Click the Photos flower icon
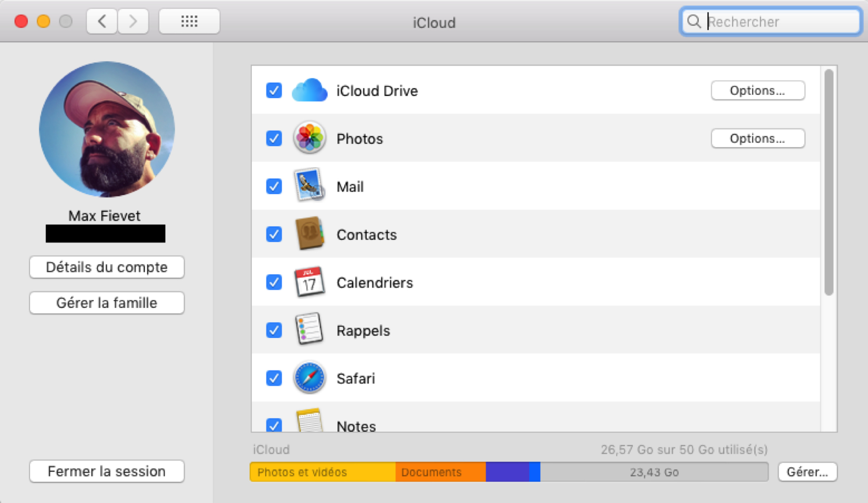This screenshot has height=503, width=868. (x=309, y=138)
